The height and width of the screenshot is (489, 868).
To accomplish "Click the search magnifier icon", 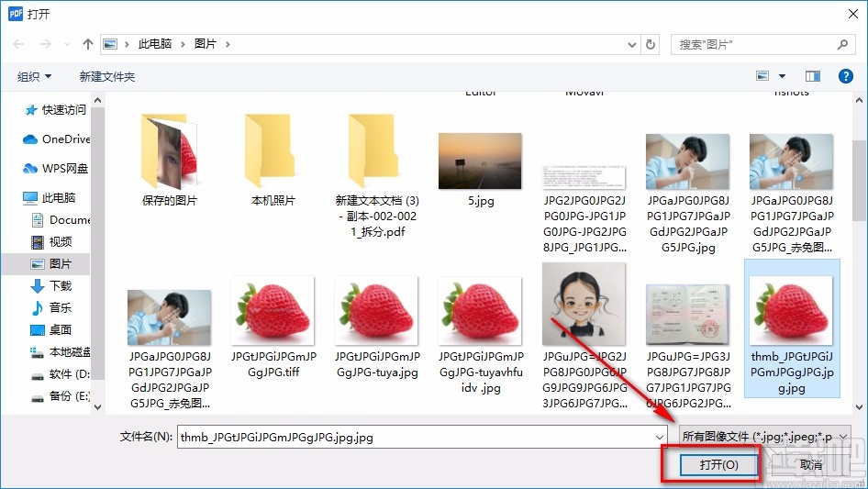I will pyautogui.click(x=842, y=44).
